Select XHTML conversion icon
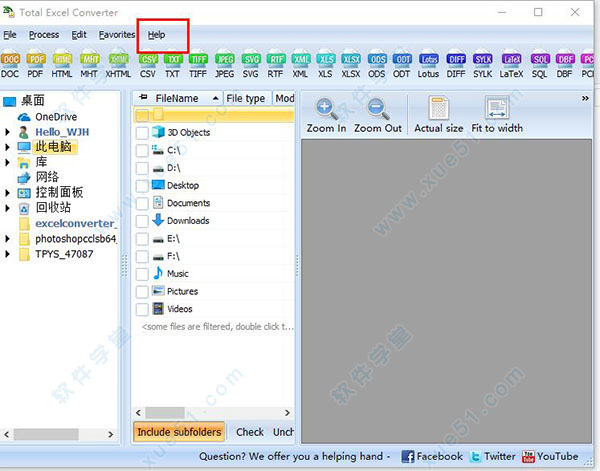The image size is (600, 471). click(x=118, y=65)
